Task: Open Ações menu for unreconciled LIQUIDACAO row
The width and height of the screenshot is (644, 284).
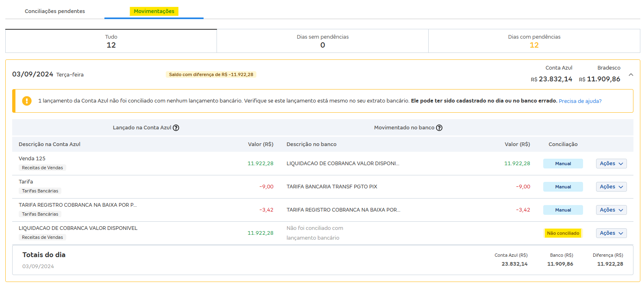Action: 611,233
